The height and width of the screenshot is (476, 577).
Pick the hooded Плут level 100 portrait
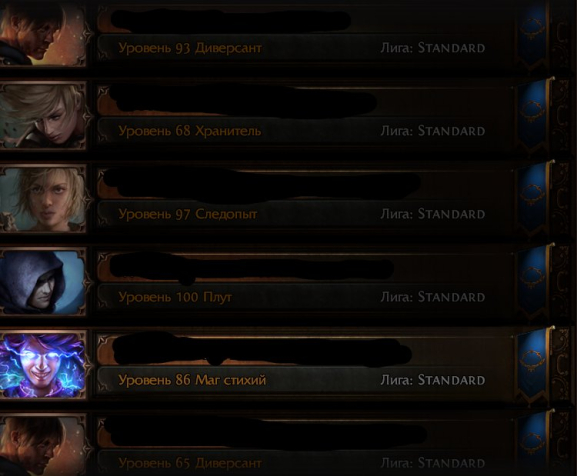coord(42,281)
